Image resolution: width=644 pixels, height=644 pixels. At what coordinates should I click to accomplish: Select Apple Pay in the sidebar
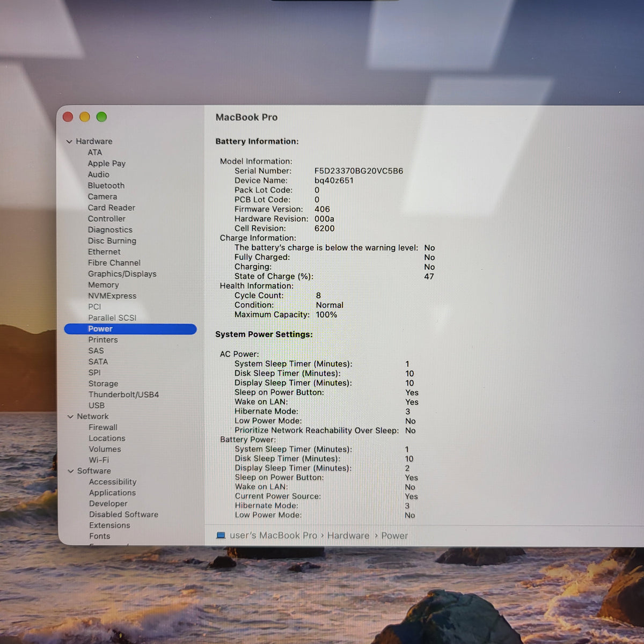pos(107,164)
